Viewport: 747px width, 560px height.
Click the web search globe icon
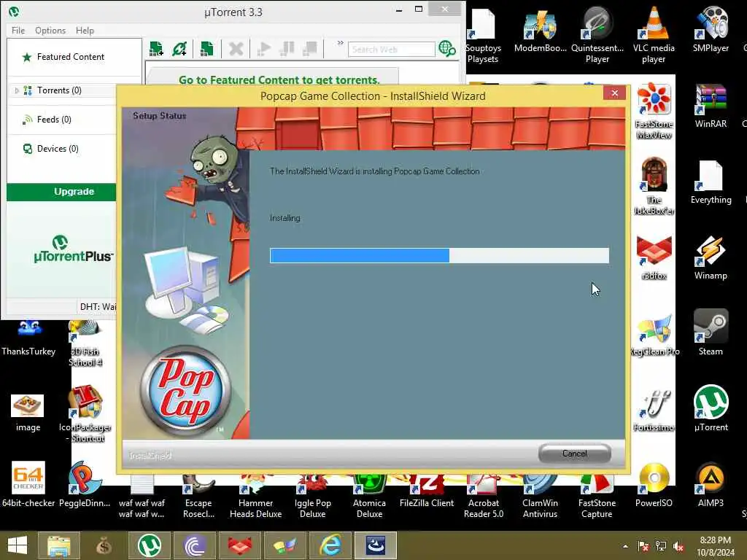pos(447,49)
